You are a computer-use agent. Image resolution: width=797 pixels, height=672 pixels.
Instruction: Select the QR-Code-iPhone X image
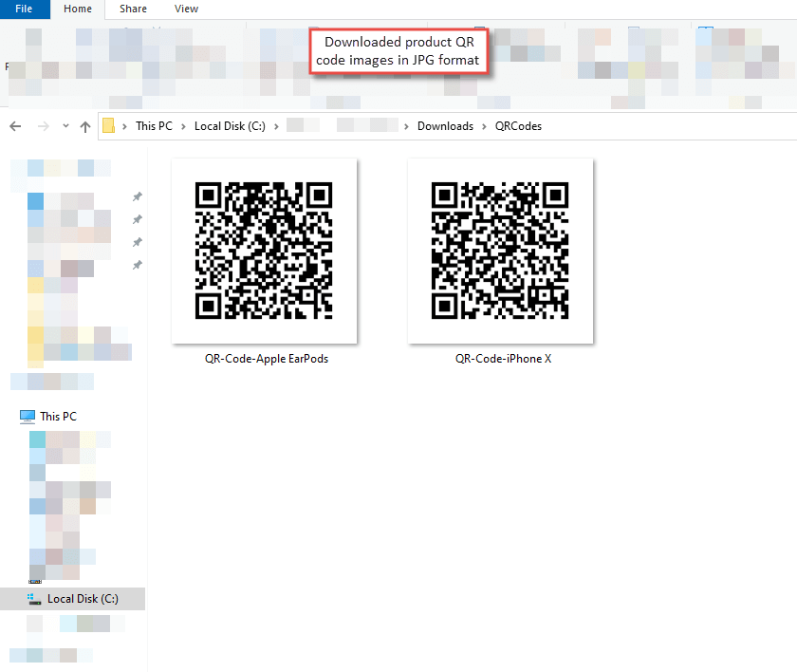tap(500, 251)
